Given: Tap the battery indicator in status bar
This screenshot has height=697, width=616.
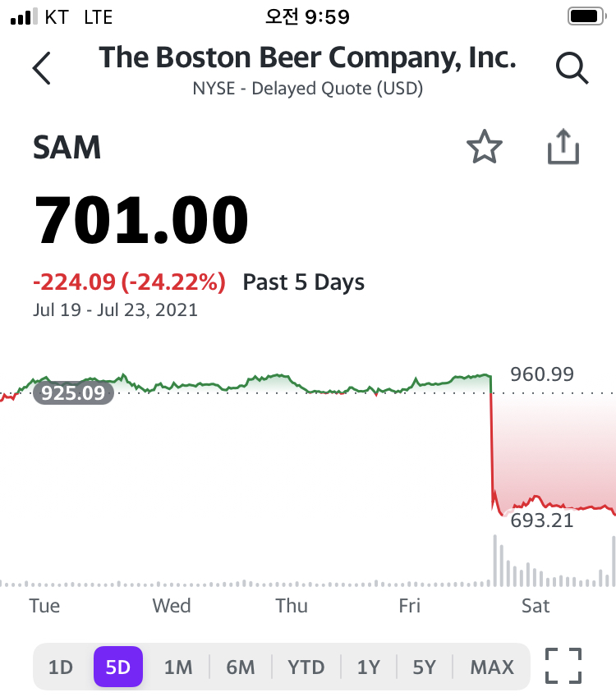Looking at the screenshot, I should pyautogui.click(x=586, y=17).
